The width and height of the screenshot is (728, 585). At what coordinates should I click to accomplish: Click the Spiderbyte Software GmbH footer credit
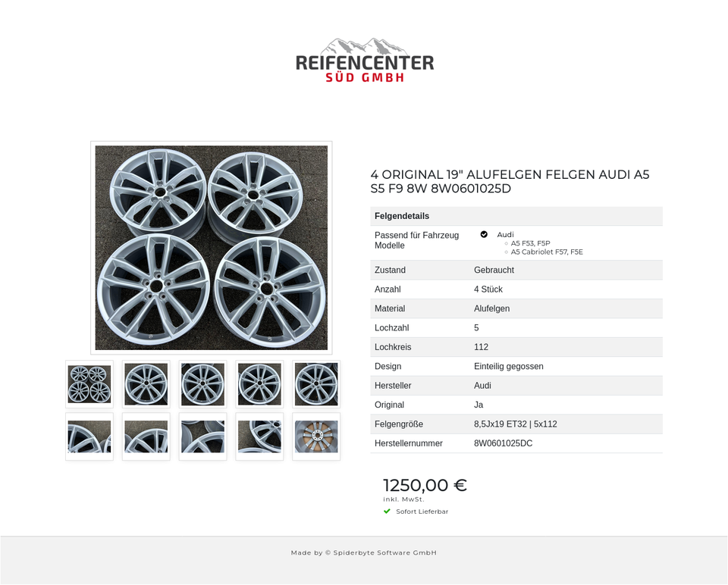[x=364, y=552]
